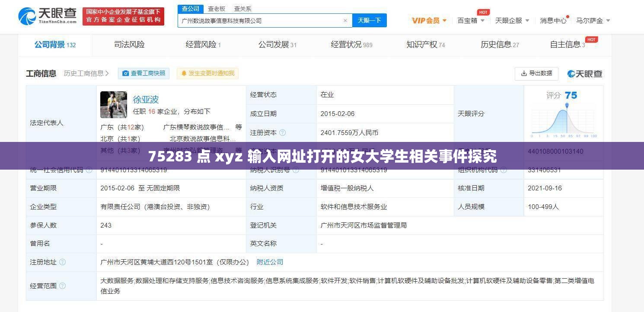This screenshot has height=312, width=644.
Task: Click the 纳税人识别号 help icon
Action: click(296, 170)
